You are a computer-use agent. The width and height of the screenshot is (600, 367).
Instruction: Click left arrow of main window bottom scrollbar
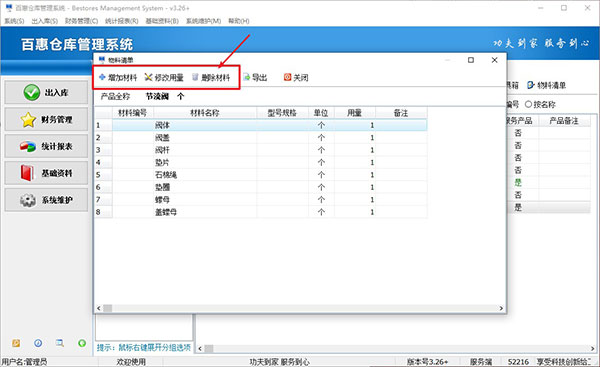pos(200,349)
